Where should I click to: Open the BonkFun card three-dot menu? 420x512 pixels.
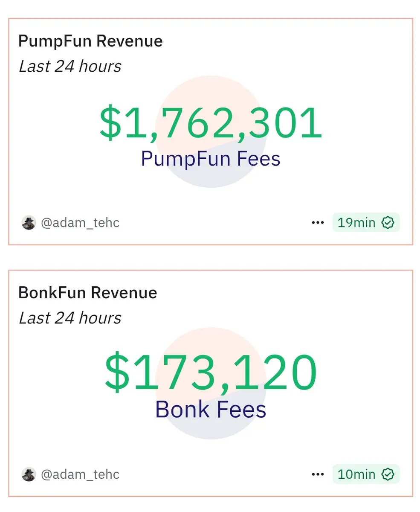coord(318,474)
